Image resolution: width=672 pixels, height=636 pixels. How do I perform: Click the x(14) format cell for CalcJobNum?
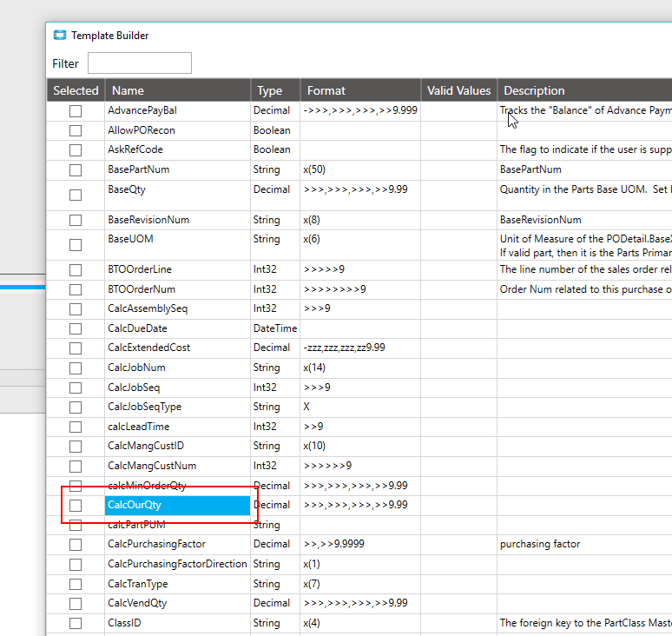[x=360, y=368]
